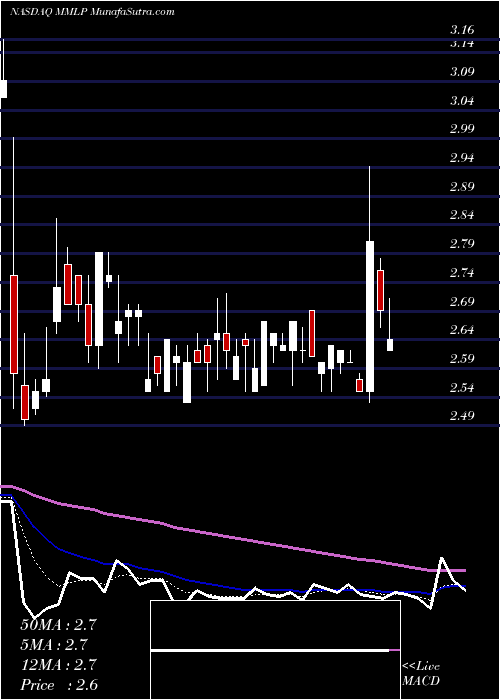Screen dimensions: 500x700
Task: Click the 2.99 price axis label
Action: pyautogui.click(x=462, y=129)
